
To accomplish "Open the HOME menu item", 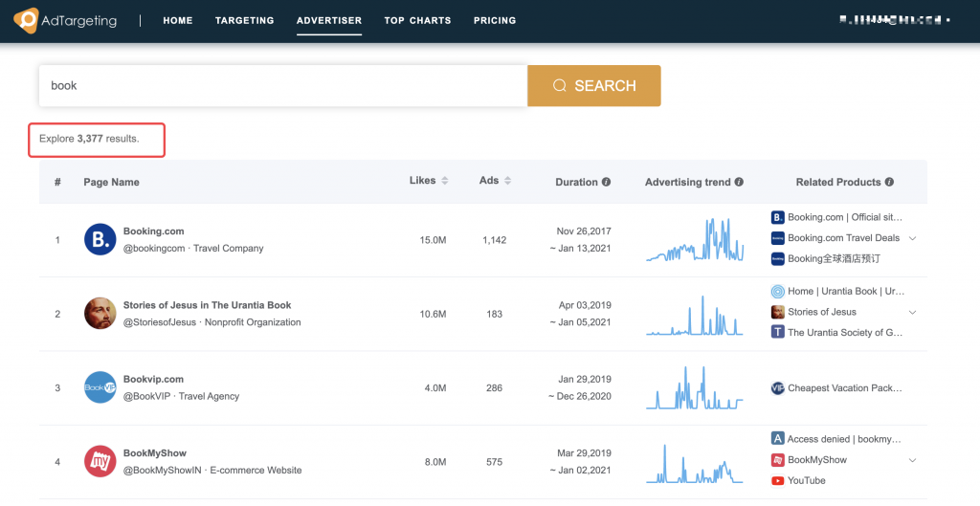I will (x=178, y=21).
